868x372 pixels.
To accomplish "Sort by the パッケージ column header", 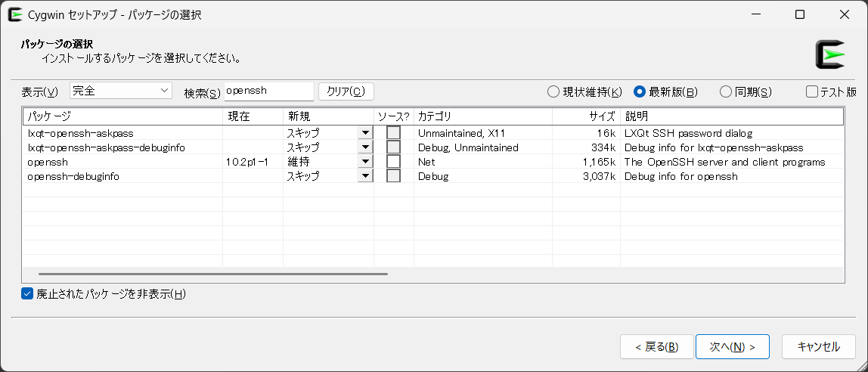I will [x=123, y=116].
